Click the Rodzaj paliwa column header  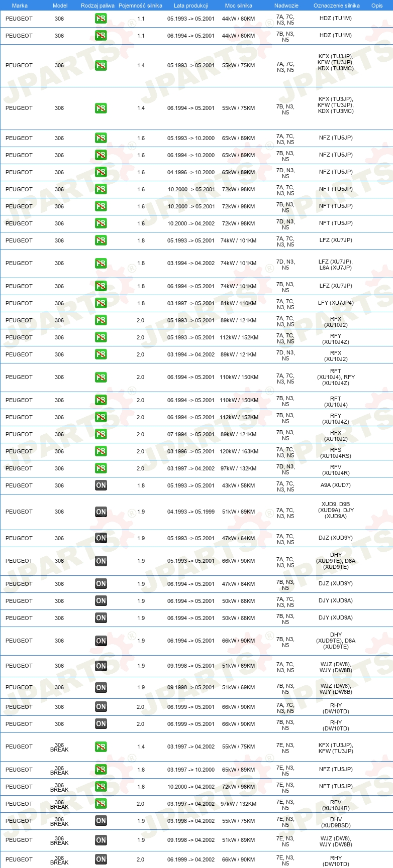click(x=97, y=6)
